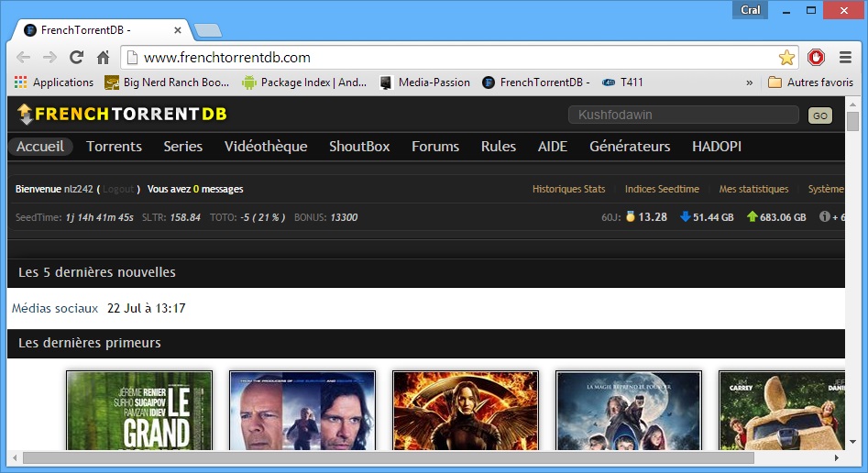Open the Rules menu item
868x473 pixels.
point(499,147)
